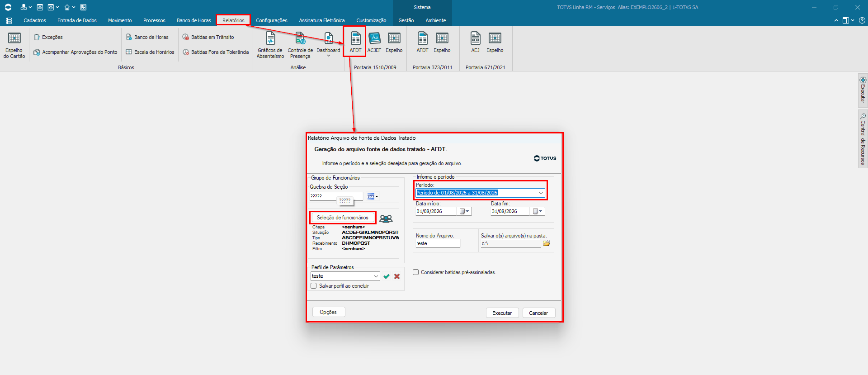Open Espelho under Portaria 1510/2009
The height and width of the screenshot is (375, 868).
pos(394,42)
